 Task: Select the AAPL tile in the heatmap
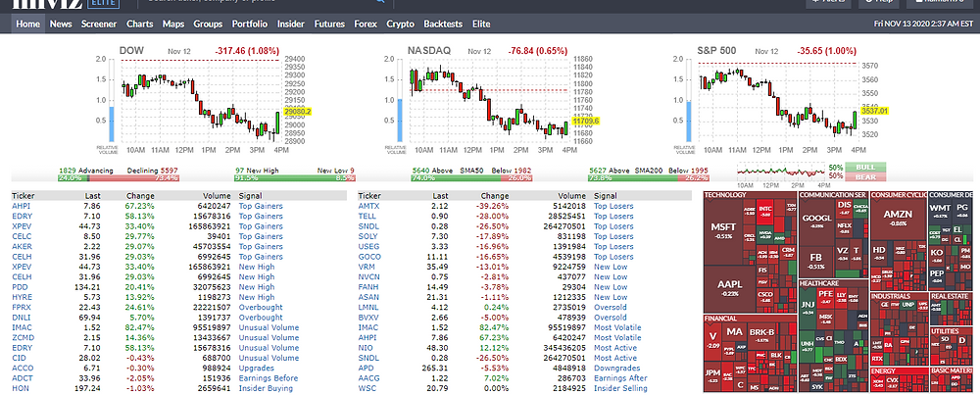(x=730, y=287)
